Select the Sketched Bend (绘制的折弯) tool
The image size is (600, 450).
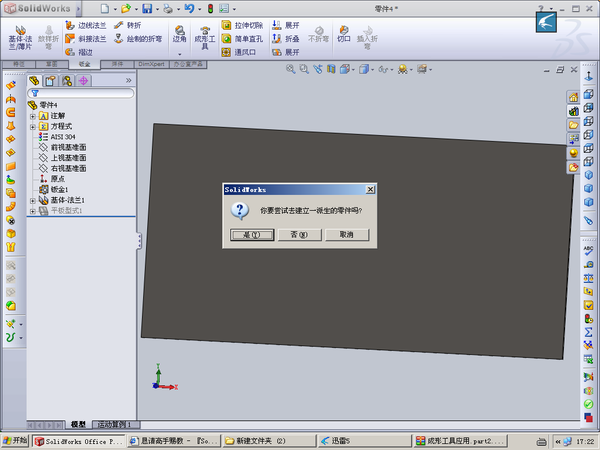tap(138, 39)
